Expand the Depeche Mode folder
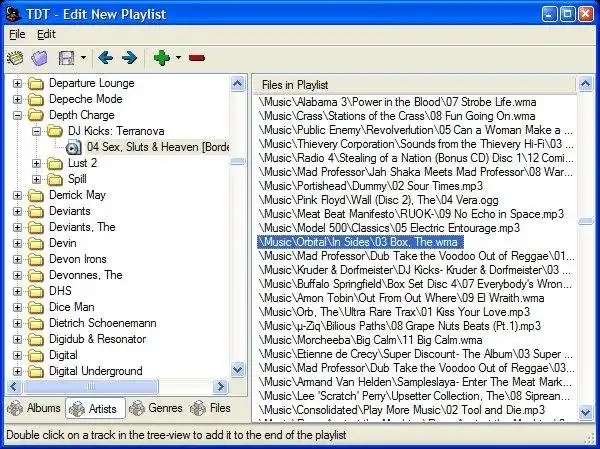Image resolution: width=600 pixels, height=449 pixels. 17,99
